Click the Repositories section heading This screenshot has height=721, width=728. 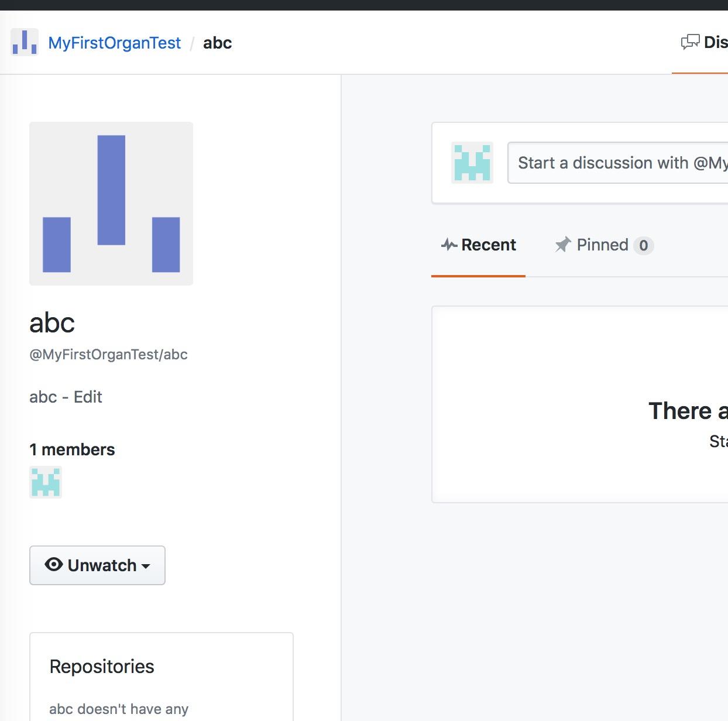(101, 666)
